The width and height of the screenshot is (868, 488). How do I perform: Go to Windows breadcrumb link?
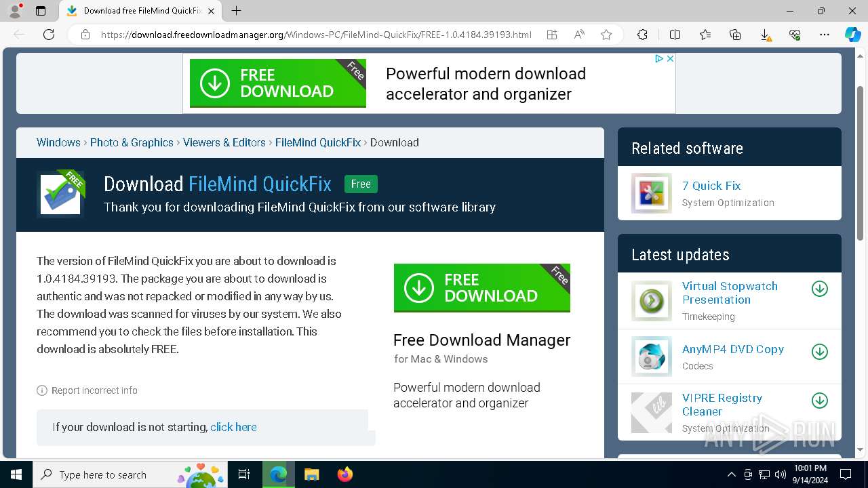(x=58, y=142)
